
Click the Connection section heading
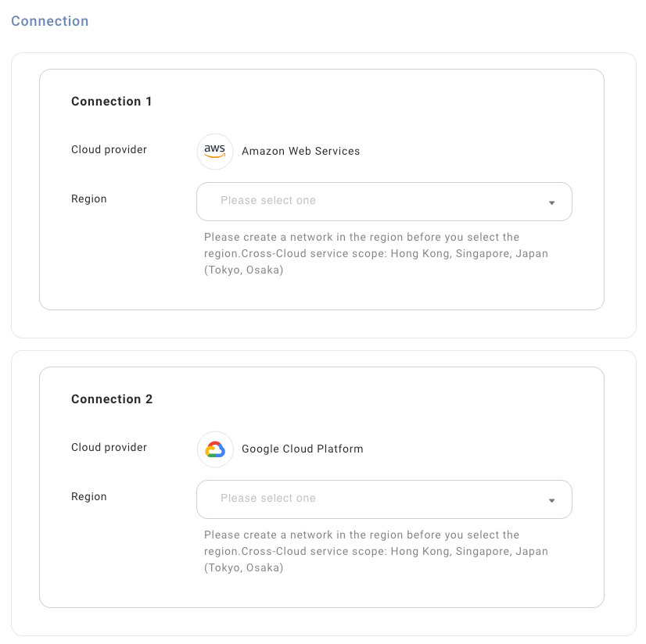tap(50, 21)
